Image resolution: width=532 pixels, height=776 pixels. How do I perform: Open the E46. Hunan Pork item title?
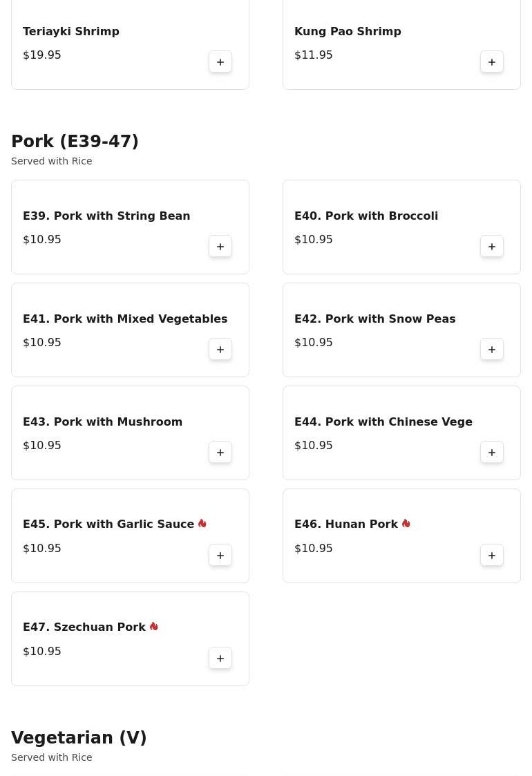click(x=346, y=524)
